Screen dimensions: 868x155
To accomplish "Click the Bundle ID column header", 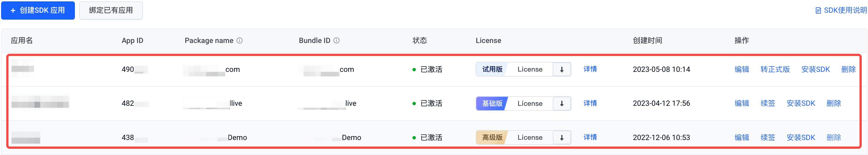I will click(314, 41).
